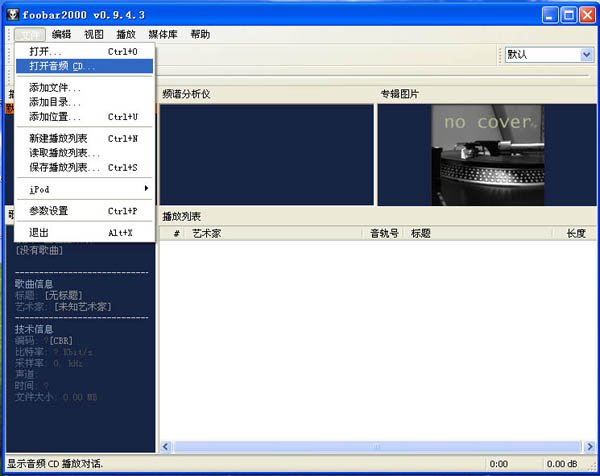Open the 帮助 menu
Viewport: 600px width, 476px height.
[200, 35]
